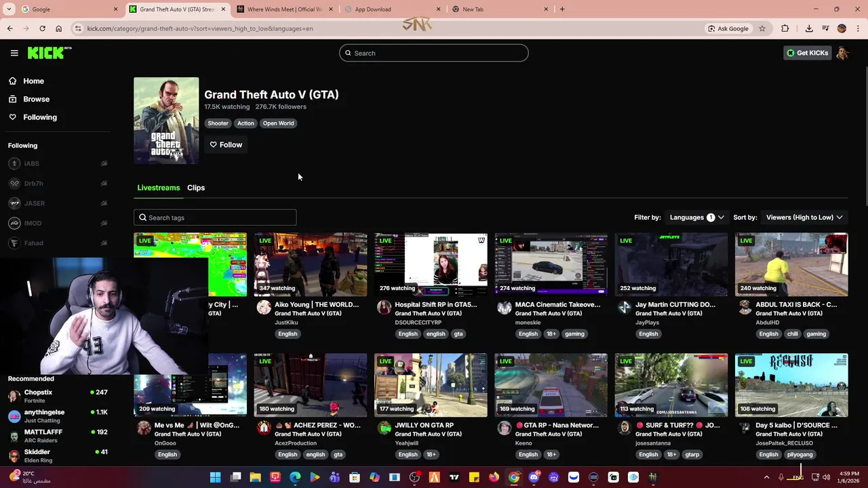Click gtarp tag under josesantanna
This screenshot has height=488, width=868.
[692, 454]
